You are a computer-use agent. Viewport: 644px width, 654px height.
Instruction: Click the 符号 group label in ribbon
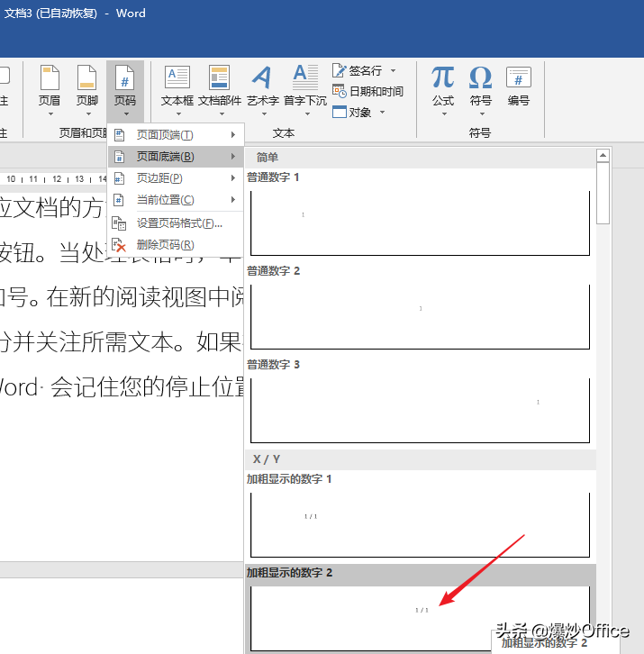click(x=480, y=133)
